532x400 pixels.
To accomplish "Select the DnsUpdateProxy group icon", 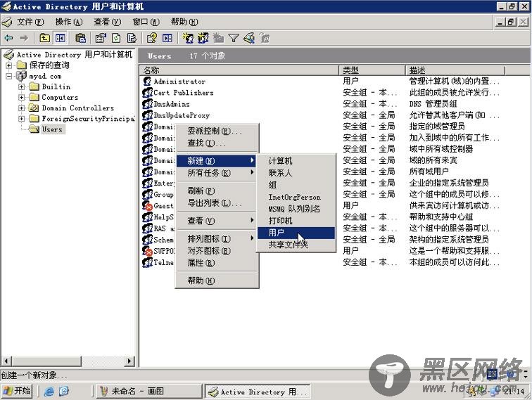I will [147, 115].
